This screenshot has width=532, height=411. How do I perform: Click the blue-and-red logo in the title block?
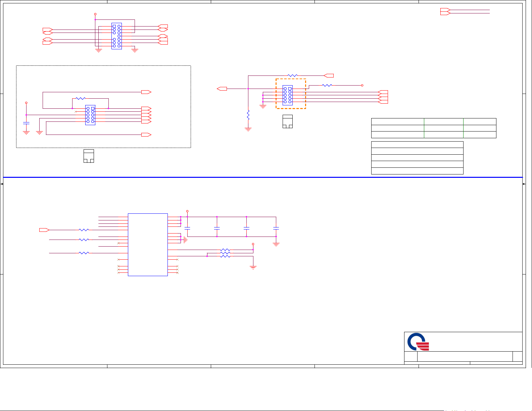pos(418,342)
